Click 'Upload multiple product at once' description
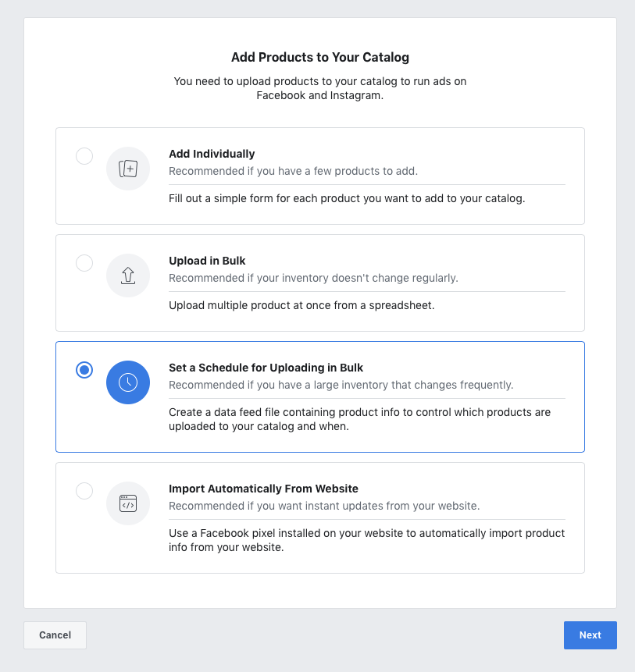Viewport: 635px width, 672px height. (x=301, y=305)
